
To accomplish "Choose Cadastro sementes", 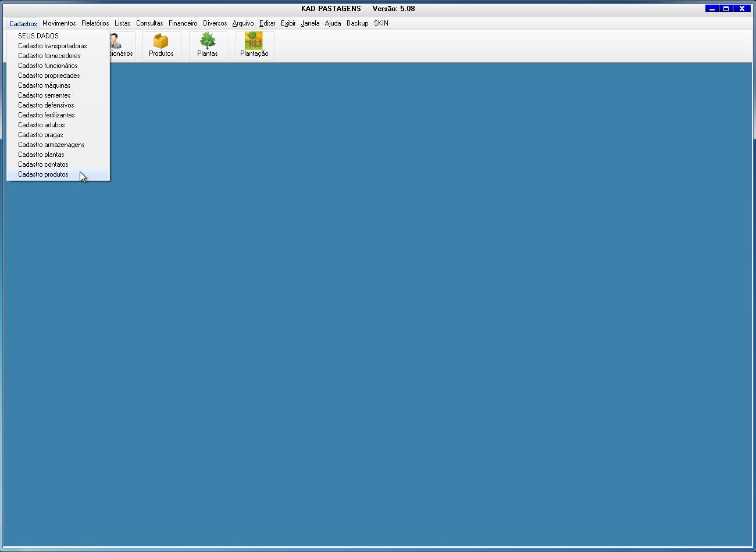I will 58,95.
